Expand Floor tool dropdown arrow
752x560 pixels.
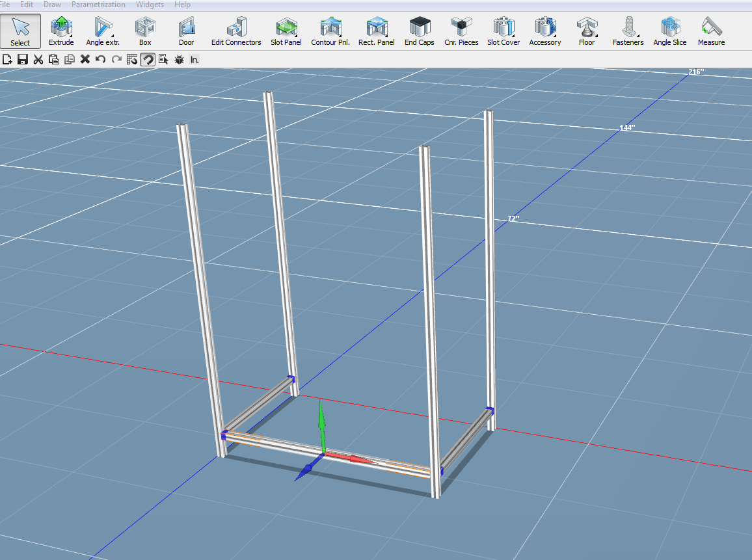[597, 36]
